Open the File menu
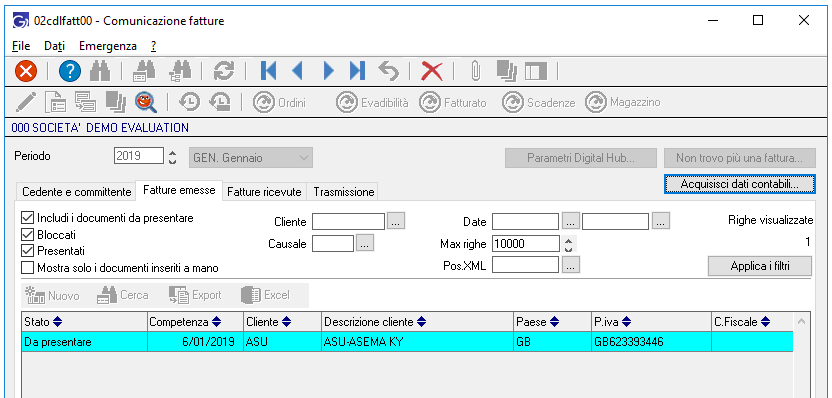 [21, 46]
